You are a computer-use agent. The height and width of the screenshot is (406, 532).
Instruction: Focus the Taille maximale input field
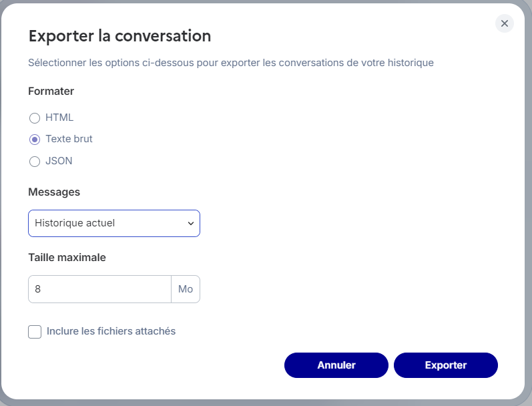point(99,289)
